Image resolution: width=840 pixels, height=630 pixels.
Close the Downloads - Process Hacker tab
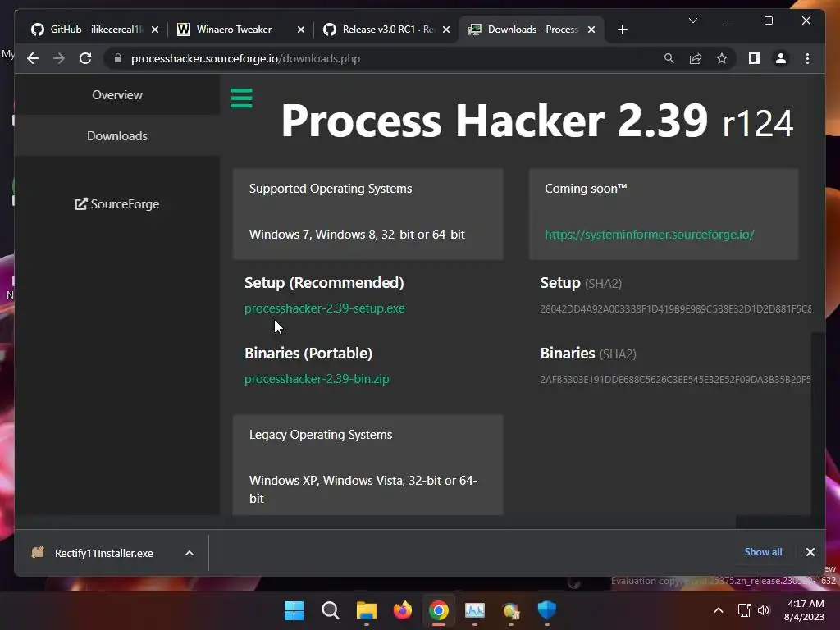[x=591, y=30]
